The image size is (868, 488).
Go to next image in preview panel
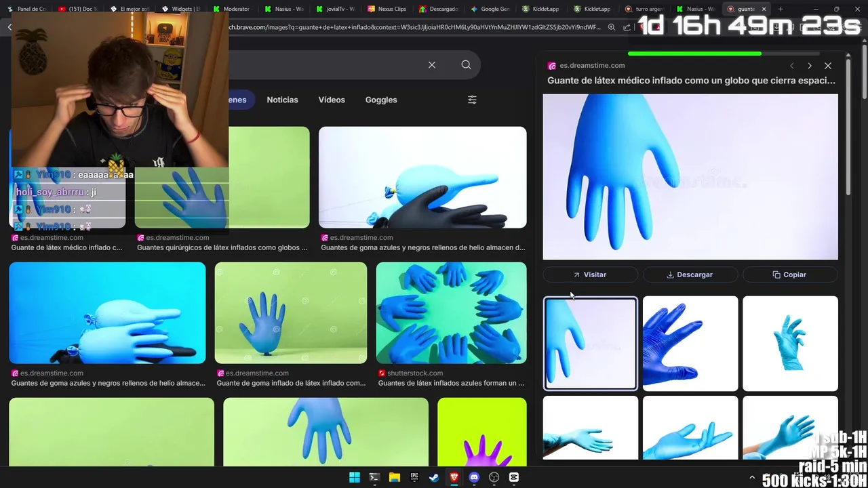810,66
